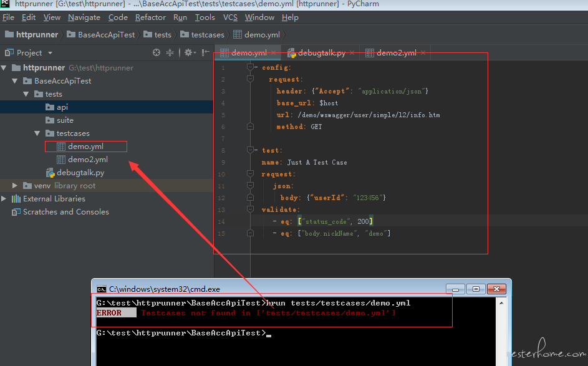Click the Scroll from Source target icon
The image size is (588, 366).
[157, 52]
